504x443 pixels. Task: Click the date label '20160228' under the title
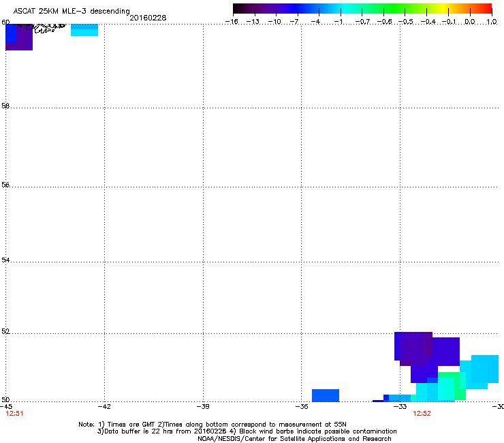[148, 18]
